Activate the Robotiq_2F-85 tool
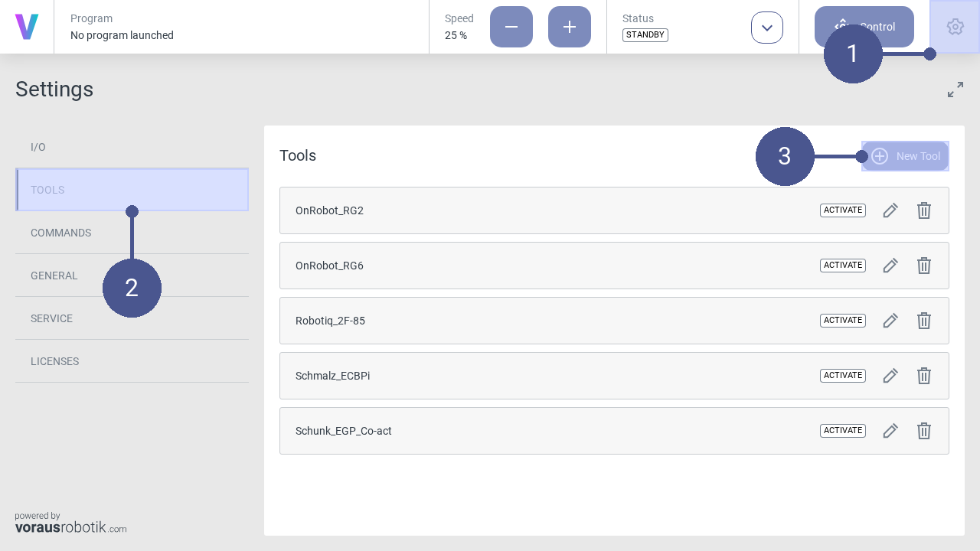The image size is (980, 551). click(x=842, y=321)
